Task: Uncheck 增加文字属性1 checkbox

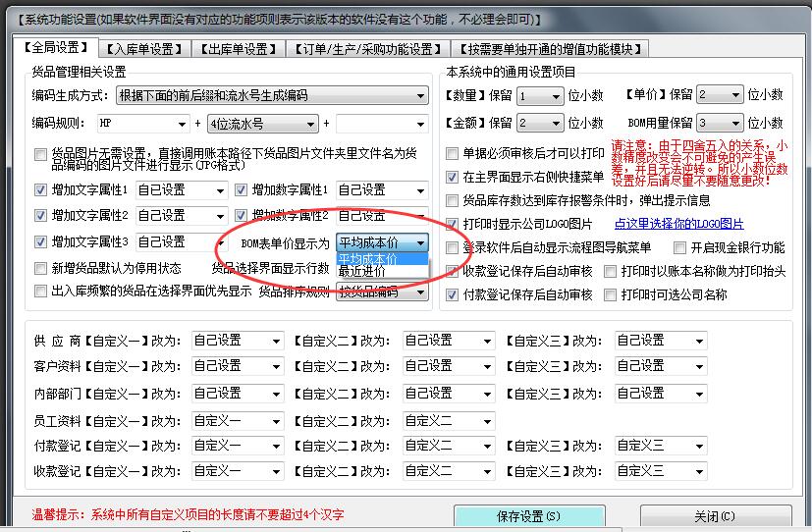Action: (x=40, y=190)
